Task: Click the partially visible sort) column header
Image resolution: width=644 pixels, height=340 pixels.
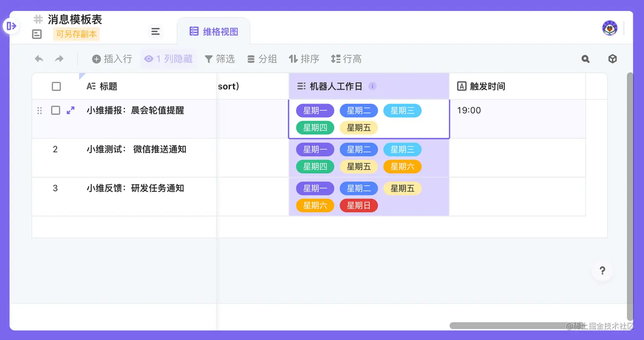Action: [x=253, y=86]
